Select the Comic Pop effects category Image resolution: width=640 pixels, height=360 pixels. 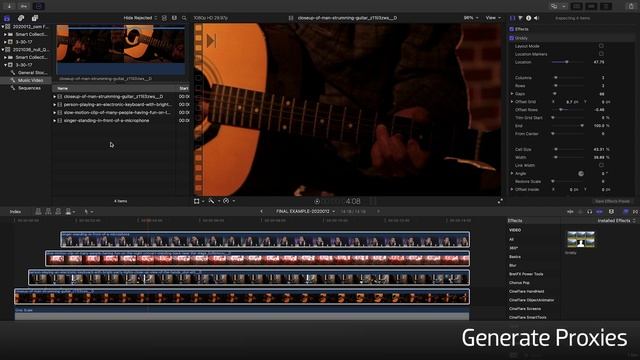519,282
